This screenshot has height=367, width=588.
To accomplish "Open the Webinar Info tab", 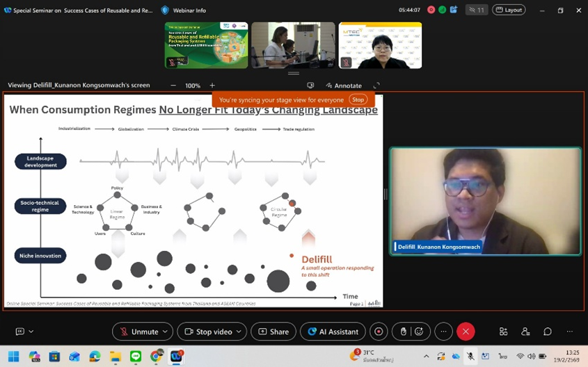I will coord(184,10).
